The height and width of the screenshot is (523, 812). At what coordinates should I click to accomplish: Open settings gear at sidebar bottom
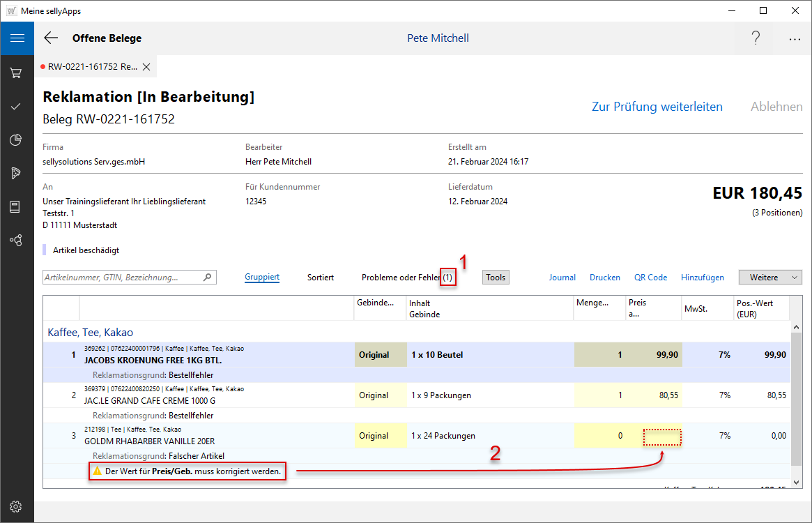pyautogui.click(x=15, y=506)
